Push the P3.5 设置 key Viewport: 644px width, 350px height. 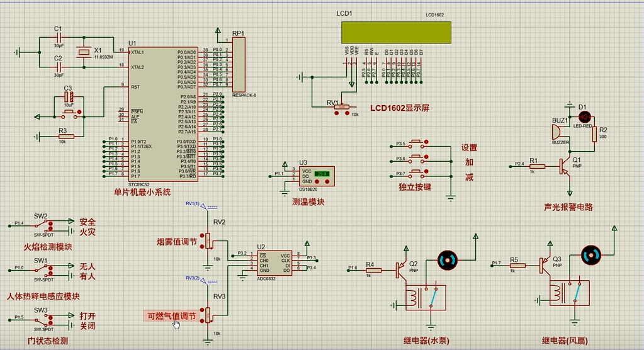point(416,143)
